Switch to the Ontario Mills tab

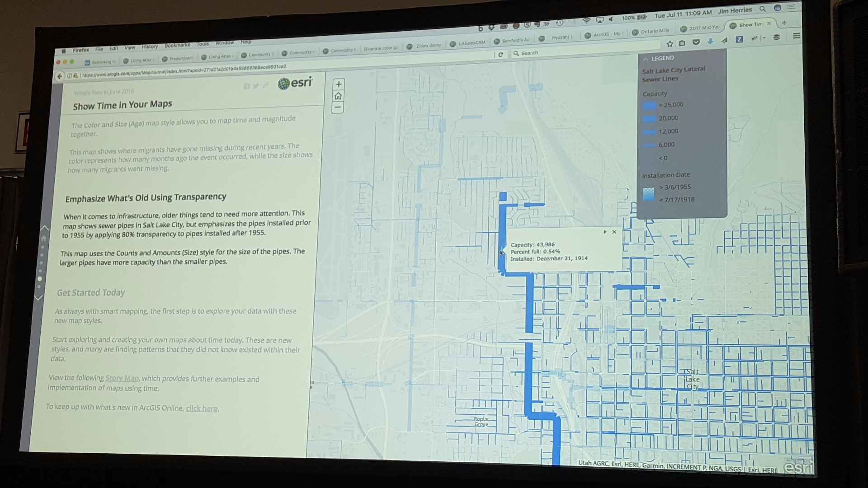651,32
